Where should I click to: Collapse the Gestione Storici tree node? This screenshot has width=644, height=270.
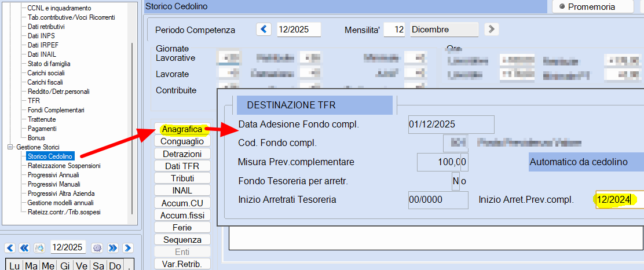click(x=10, y=147)
